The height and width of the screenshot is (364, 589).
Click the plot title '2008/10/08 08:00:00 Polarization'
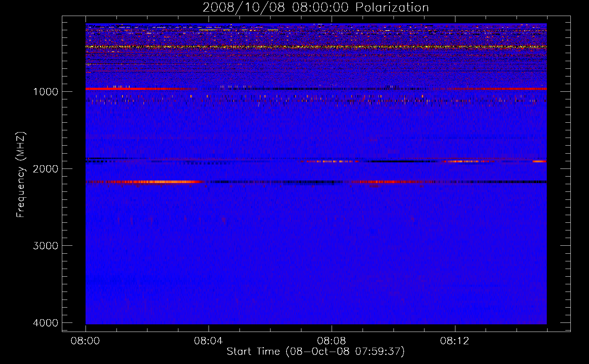pos(316,8)
